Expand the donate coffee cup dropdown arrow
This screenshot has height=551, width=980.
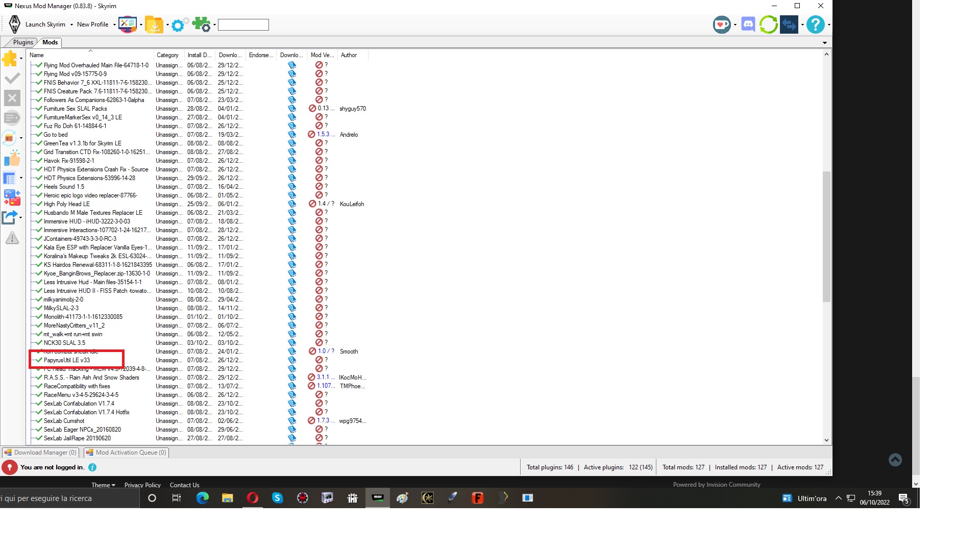[x=735, y=24]
